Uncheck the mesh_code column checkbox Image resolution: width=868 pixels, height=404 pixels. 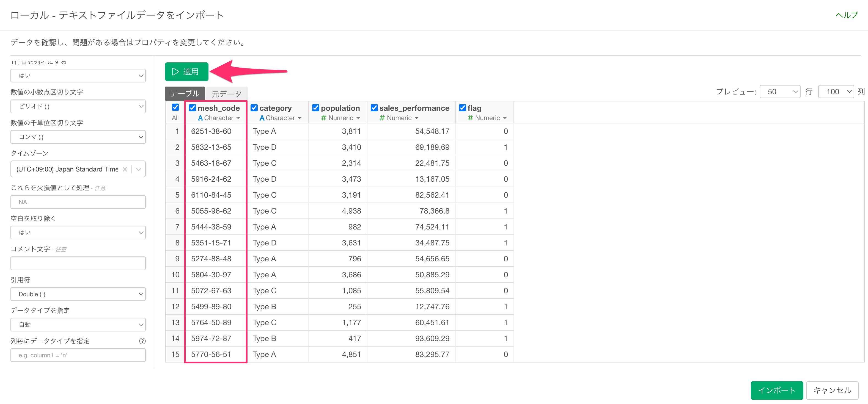pos(193,108)
